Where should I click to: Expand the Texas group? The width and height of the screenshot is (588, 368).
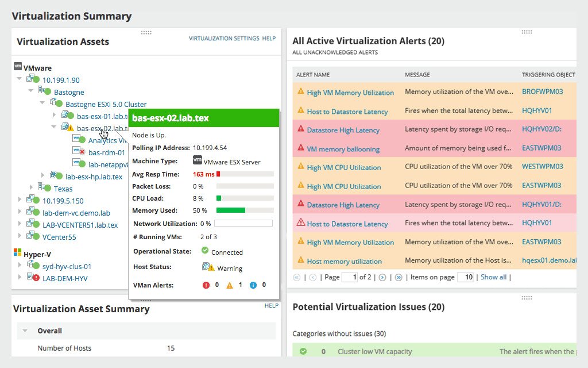click(x=31, y=187)
